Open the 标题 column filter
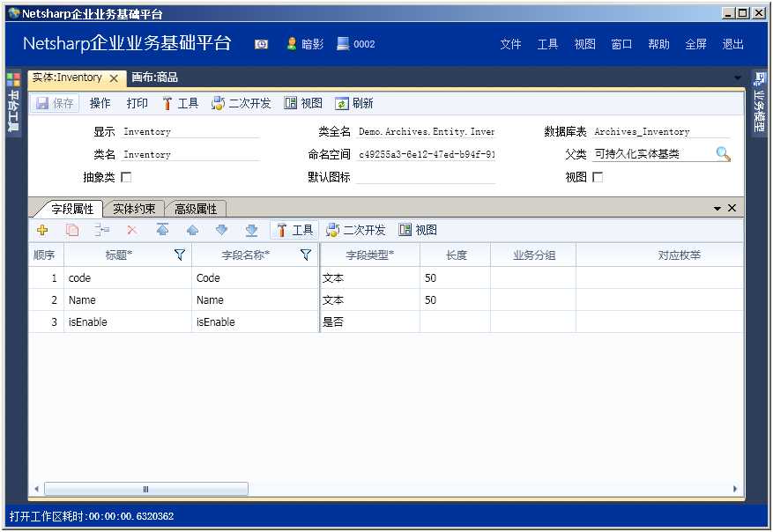 point(180,255)
